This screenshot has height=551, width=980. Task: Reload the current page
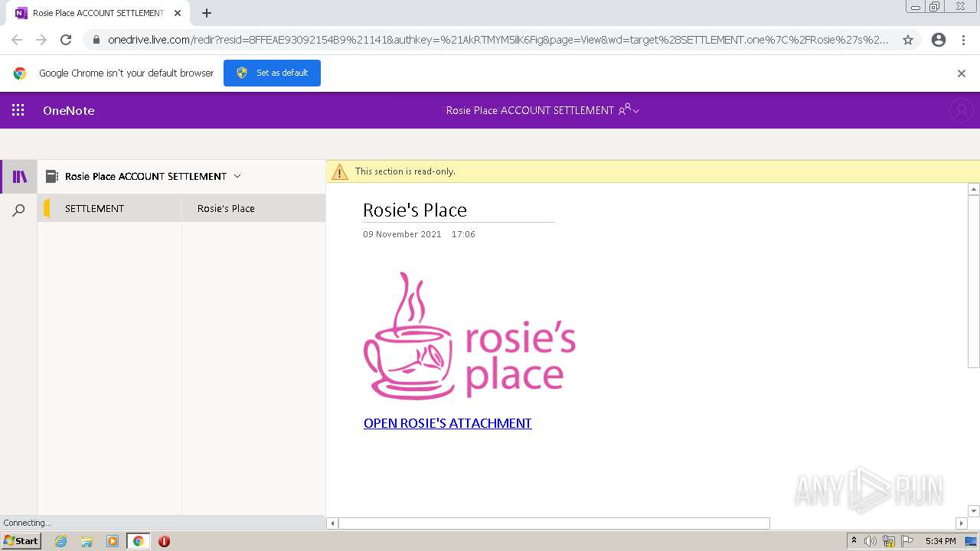pyautogui.click(x=66, y=40)
